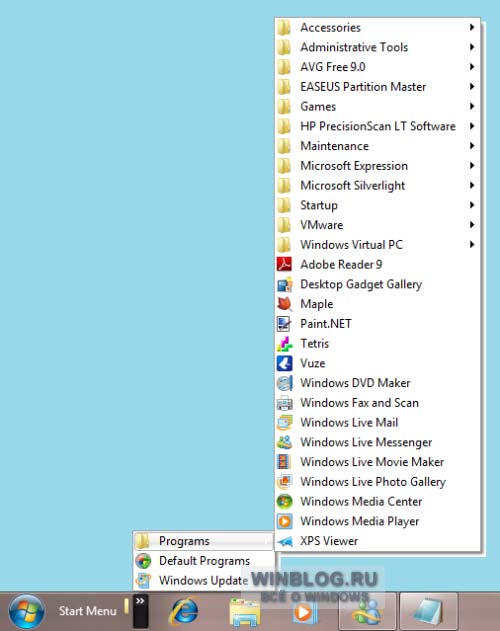
Task: Open Windows Live Photo Gallery icon
Action: (284, 481)
